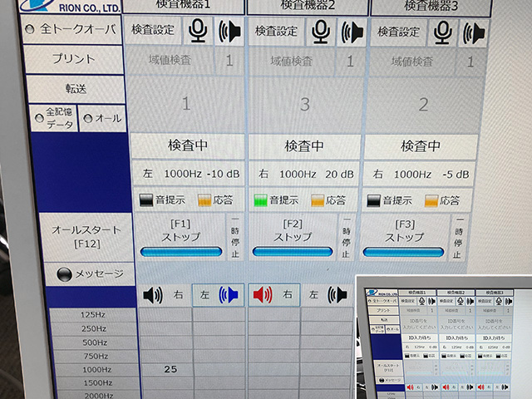Click the black left-ear speaker icon under 検査機器2
Viewport: 532px width, 399px height.
coord(337,294)
